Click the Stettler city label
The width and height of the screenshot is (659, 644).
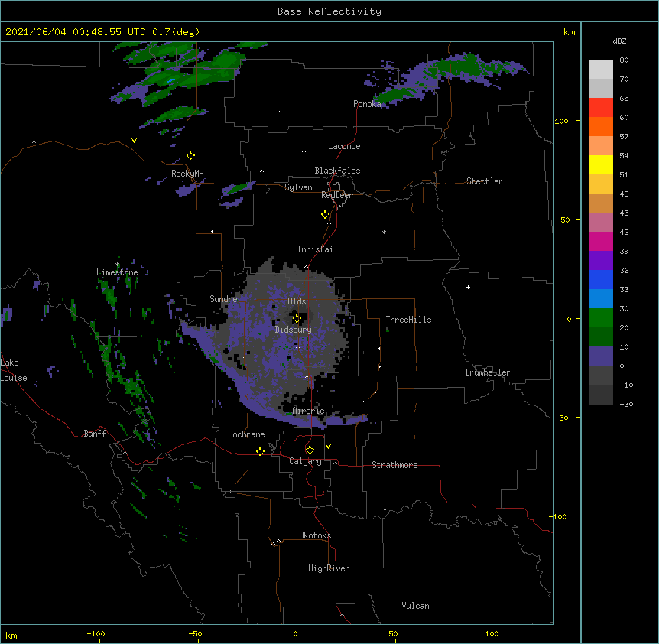click(x=485, y=181)
